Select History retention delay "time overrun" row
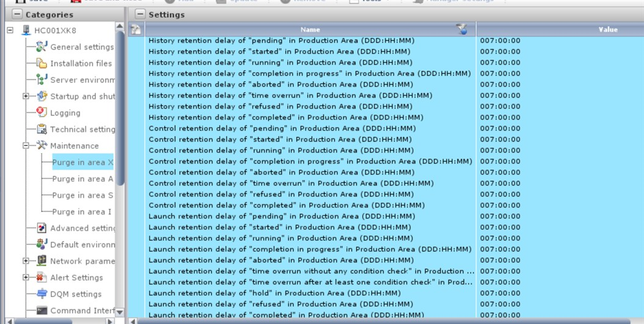Screen dimensions: 644x324 point(386,96)
